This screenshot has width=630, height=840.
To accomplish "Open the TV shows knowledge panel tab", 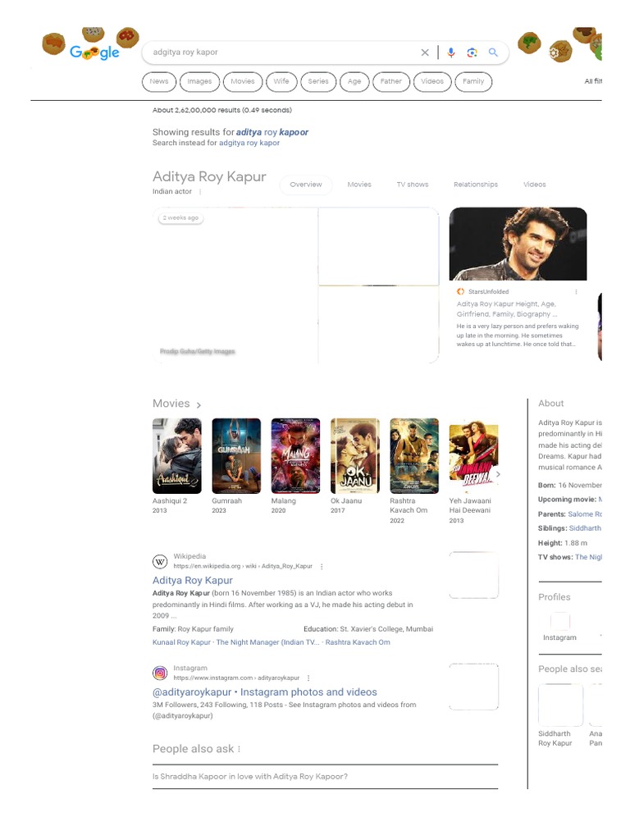I will pos(413,185).
